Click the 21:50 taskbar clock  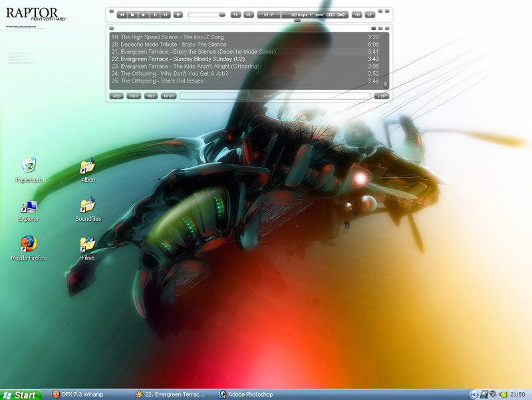pyautogui.click(x=517, y=395)
